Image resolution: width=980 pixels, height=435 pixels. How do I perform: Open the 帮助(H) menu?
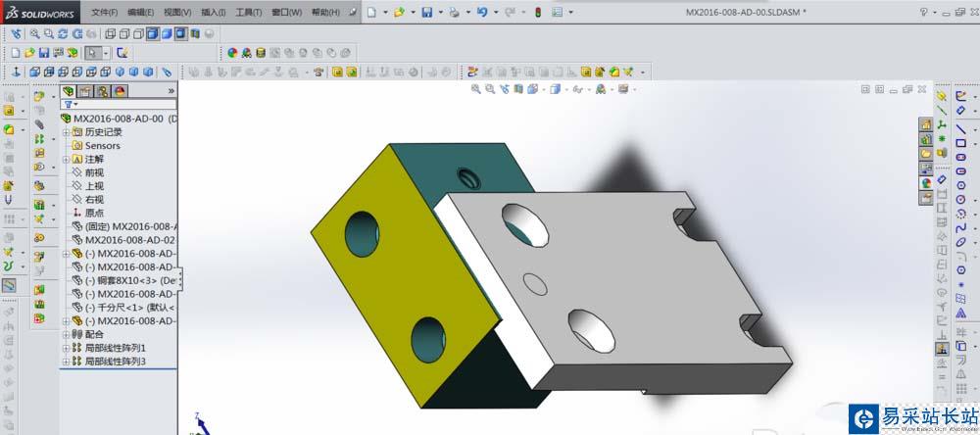(x=325, y=13)
